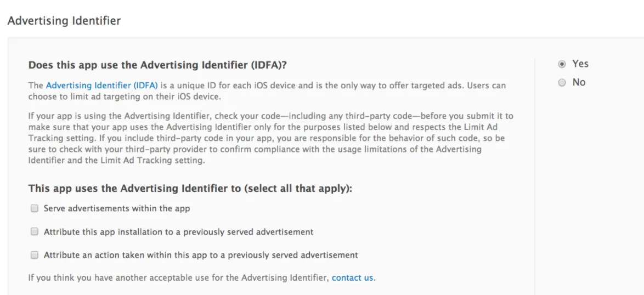Click the Attribute an action taken label text
This screenshot has width=644, height=295.
pos(201,255)
